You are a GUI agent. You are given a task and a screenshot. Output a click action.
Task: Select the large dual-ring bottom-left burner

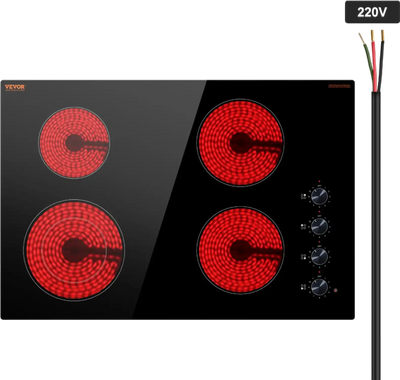pos(74,250)
